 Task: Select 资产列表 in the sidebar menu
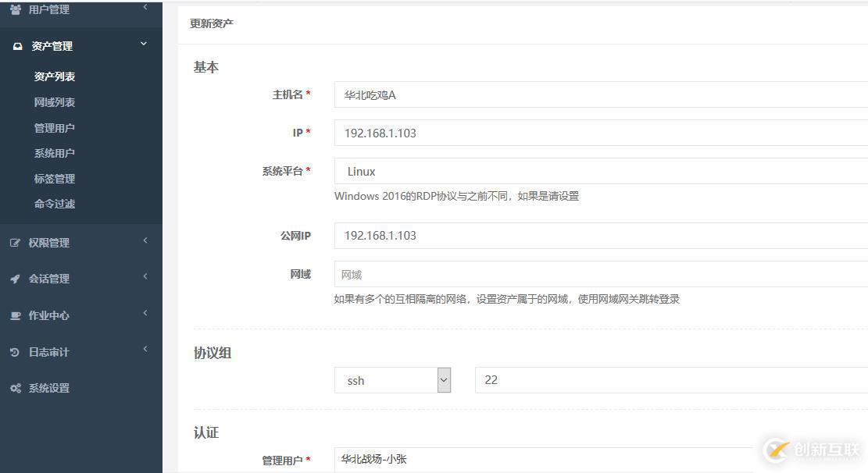53,76
